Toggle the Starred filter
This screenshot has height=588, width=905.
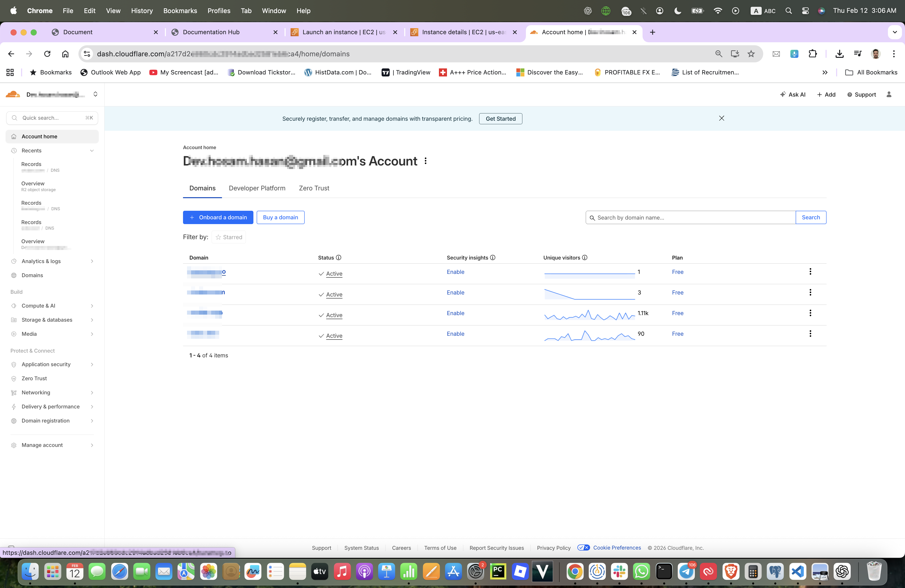click(229, 237)
